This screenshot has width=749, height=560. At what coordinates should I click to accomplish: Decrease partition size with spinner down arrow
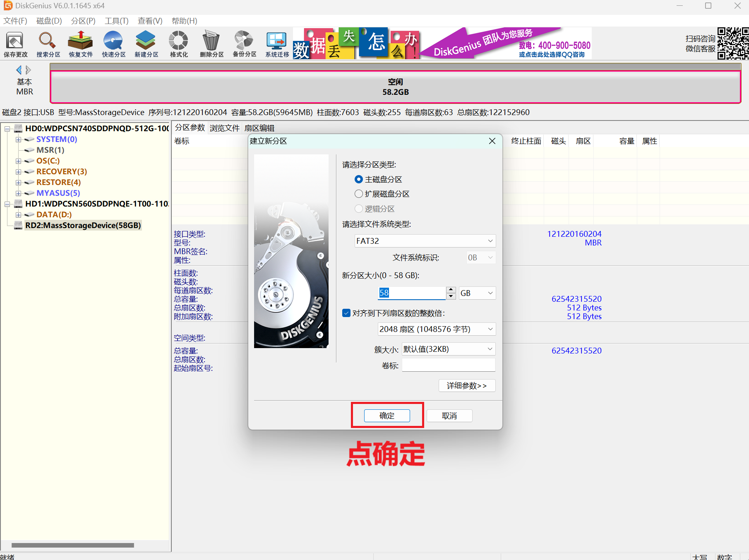coord(451,296)
